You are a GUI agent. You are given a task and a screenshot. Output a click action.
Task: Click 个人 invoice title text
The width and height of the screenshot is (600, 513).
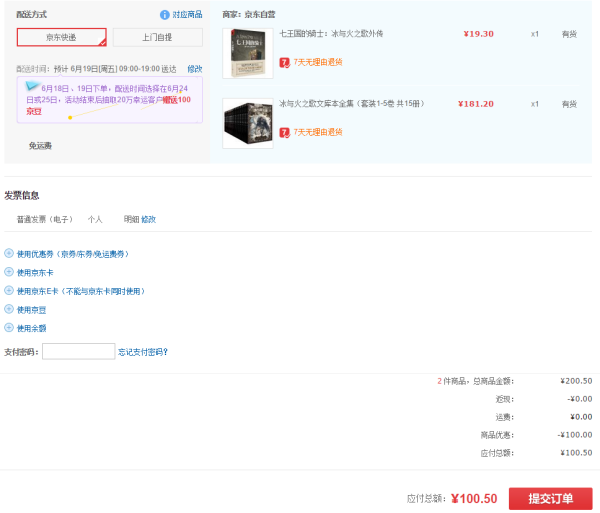tap(95, 219)
